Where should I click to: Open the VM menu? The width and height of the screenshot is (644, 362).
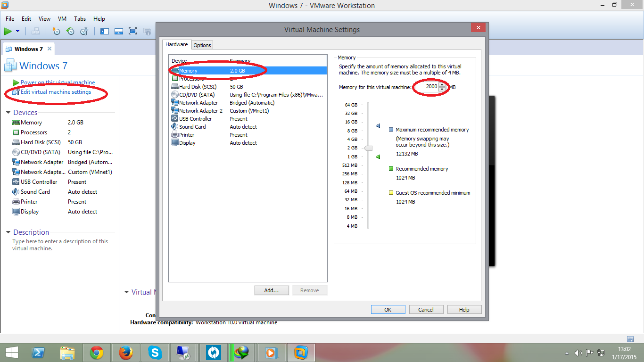click(62, 19)
